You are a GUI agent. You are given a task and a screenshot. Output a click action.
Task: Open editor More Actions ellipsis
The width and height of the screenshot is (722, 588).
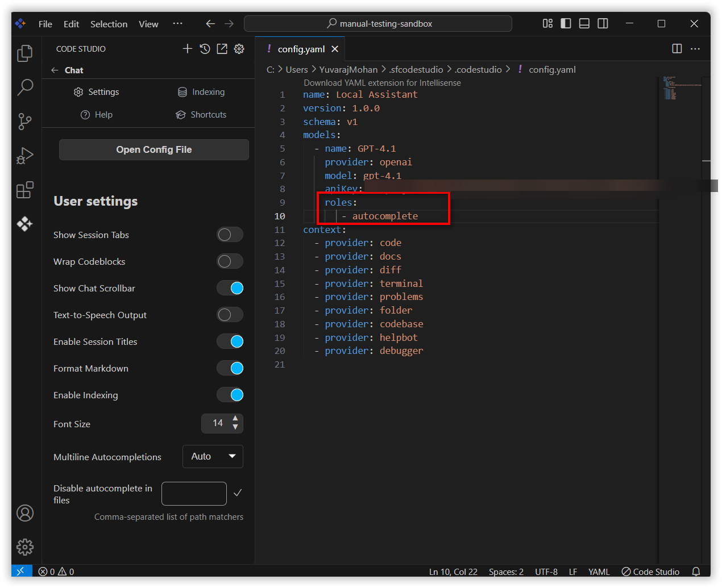coord(695,49)
